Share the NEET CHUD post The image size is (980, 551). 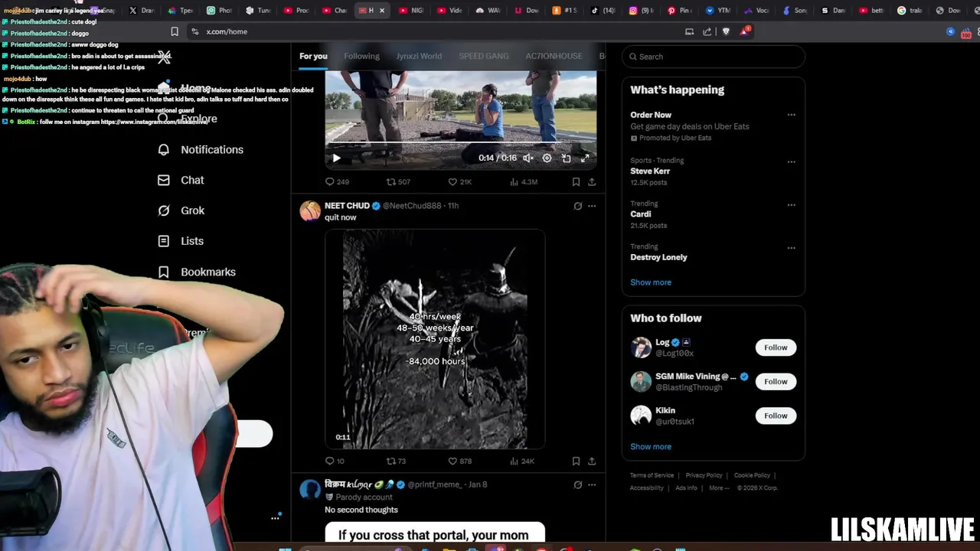592,461
